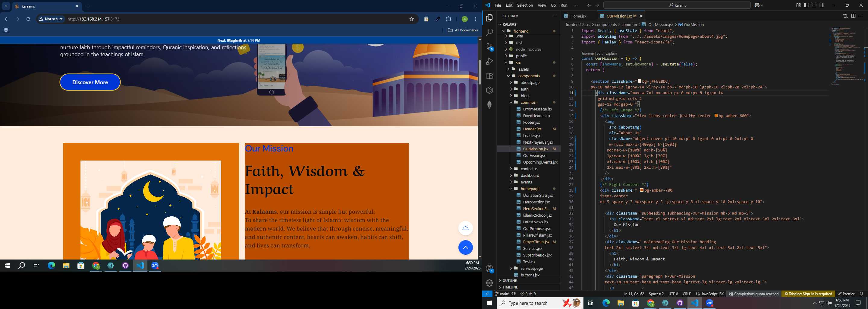Image resolution: width=868 pixels, height=309 pixels.
Task: Open the Run menu in VS Code
Action: 564,5
